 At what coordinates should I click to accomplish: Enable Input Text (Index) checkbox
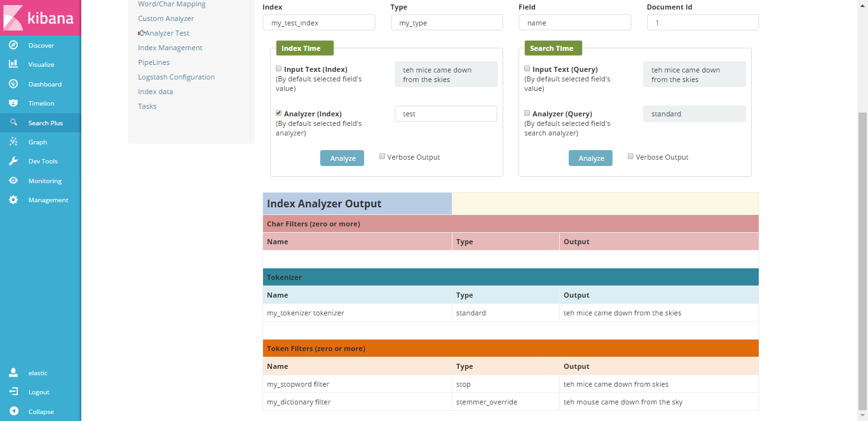click(x=278, y=69)
